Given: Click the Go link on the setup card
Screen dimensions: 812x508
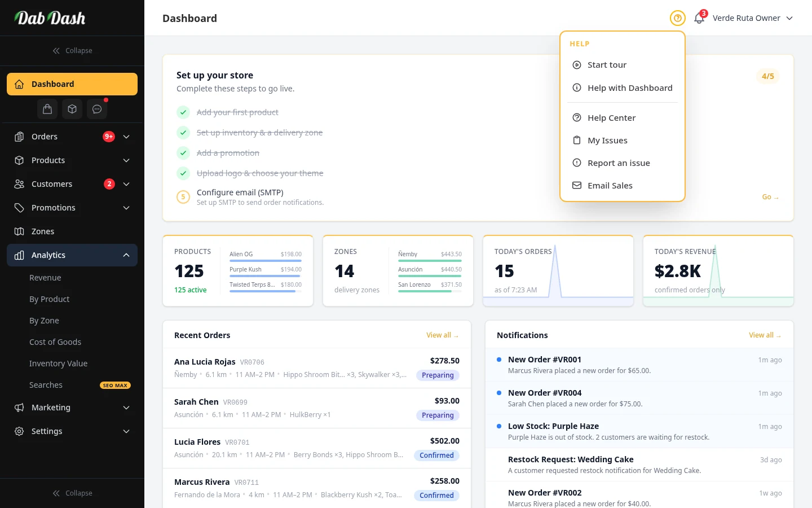Looking at the screenshot, I should coord(770,197).
